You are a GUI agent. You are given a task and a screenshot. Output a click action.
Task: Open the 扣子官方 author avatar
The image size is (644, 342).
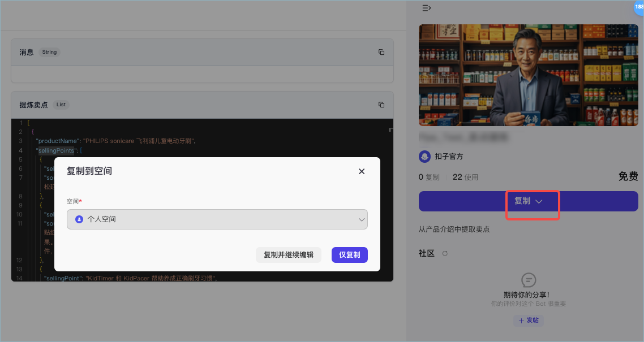[424, 156]
